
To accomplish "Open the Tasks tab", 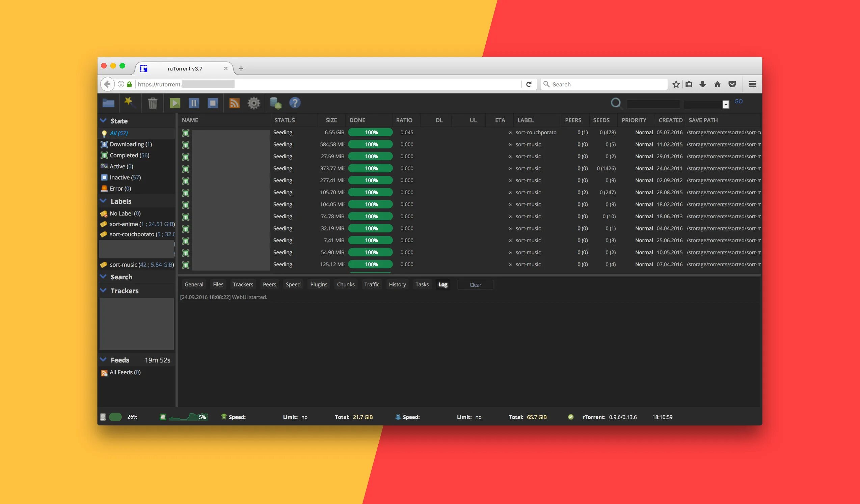I will pyautogui.click(x=422, y=284).
